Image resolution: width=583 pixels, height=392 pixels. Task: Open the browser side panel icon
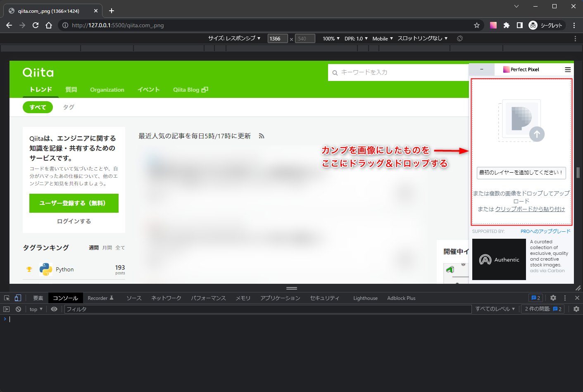520,25
